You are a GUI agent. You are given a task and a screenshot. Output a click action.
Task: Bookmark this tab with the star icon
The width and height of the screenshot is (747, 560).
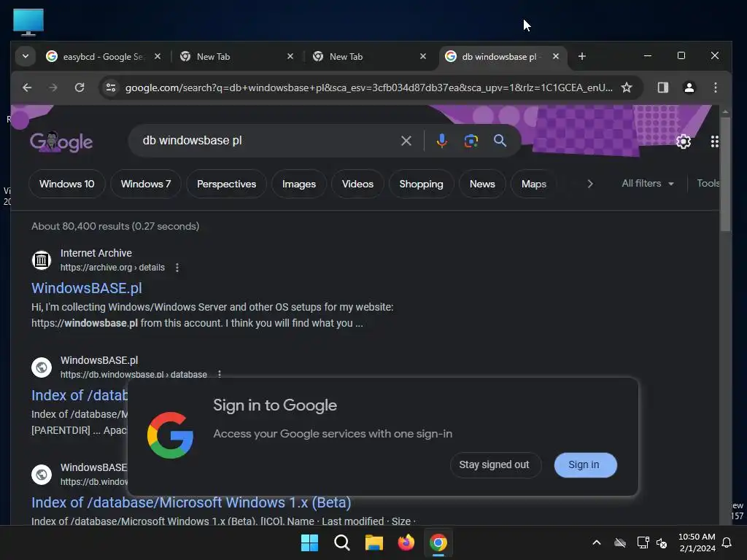[x=627, y=87]
